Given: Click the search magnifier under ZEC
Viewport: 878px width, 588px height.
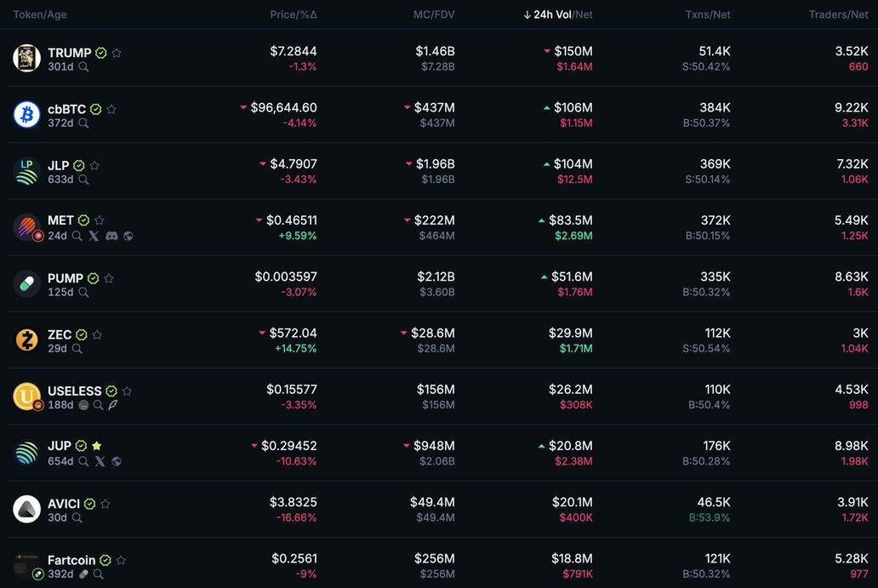Looking at the screenshot, I should pos(77,349).
